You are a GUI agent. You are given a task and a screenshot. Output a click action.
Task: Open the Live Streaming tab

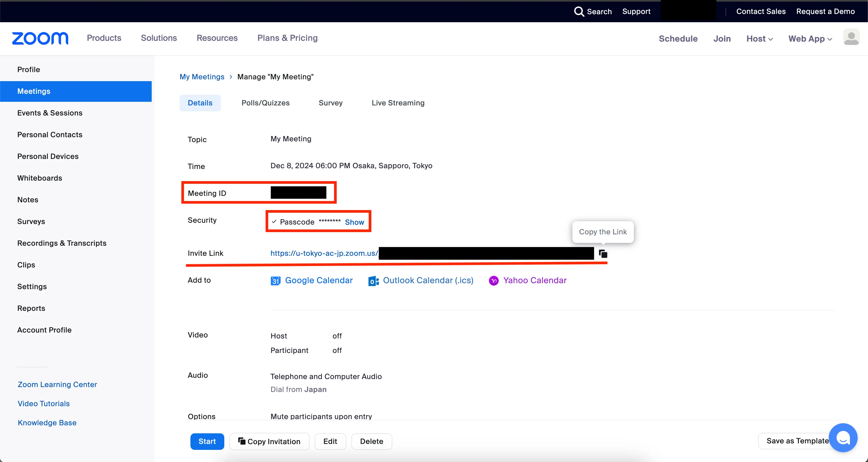(x=398, y=103)
